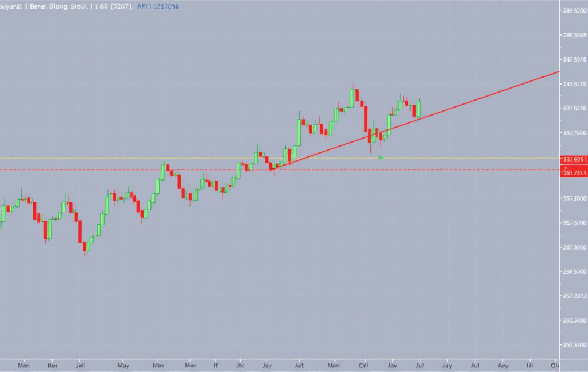
Task: Click the 'Ban' label on the time axis
Action: [52, 365]
